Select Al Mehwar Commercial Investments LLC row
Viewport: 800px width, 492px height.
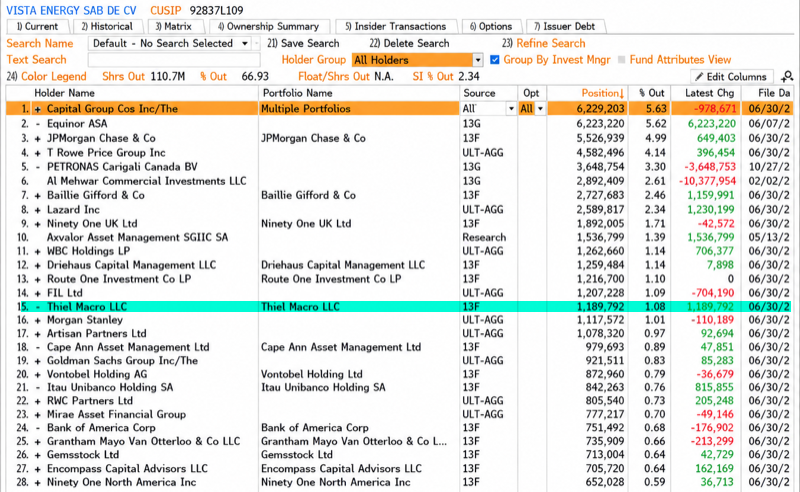click(x=146, y=181)
